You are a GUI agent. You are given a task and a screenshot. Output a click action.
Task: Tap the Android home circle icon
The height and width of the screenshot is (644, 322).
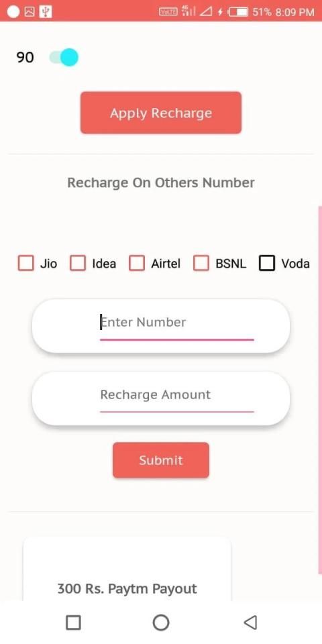click(x=161, y=623)
